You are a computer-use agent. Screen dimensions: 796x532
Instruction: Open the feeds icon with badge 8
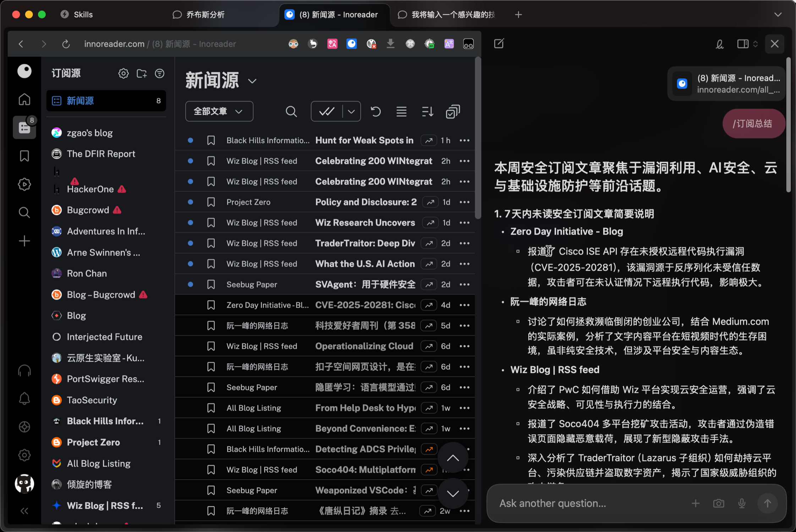24,127
